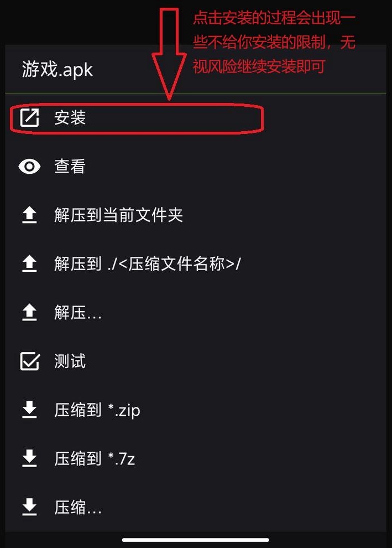Select 解压到当前文件夹 option
Image resolution: width=392 pixels, height=548 pixels.
tap(196, 215)
